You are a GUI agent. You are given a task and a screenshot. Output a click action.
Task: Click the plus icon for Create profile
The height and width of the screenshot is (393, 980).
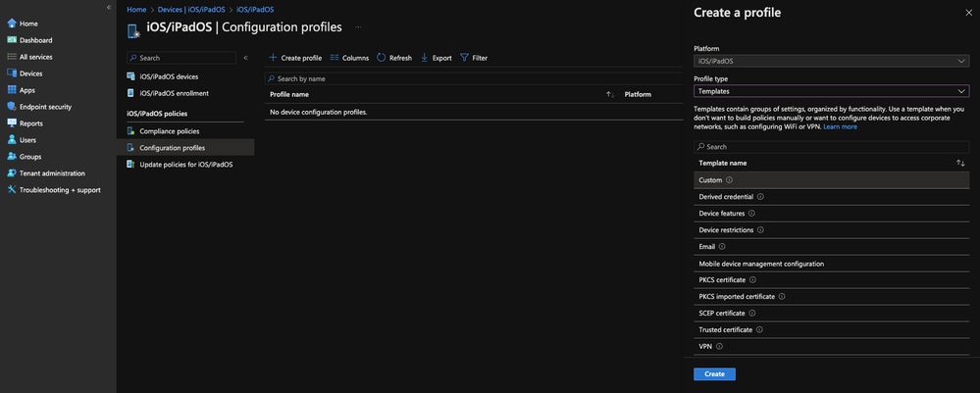click(x=273, y=58)
